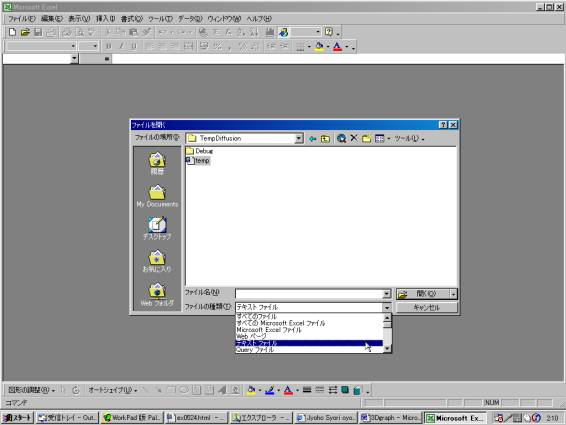Screen dimensions: 566x425
Task: Go up one folder level in dialog
Action: (325, 139)
